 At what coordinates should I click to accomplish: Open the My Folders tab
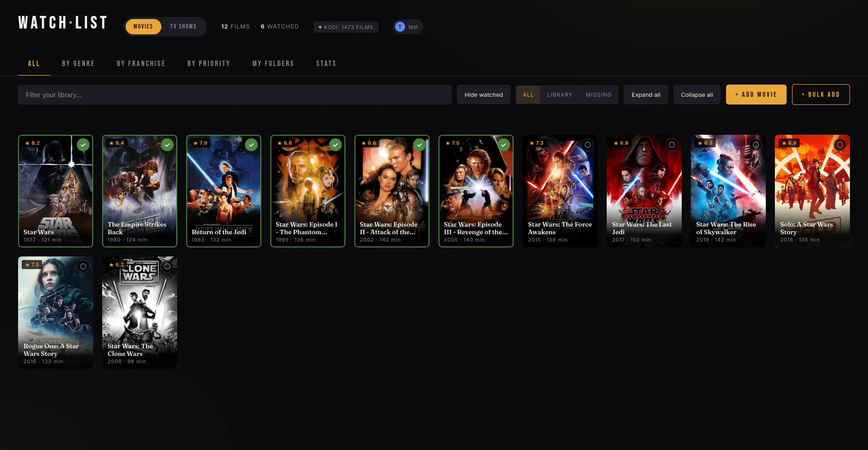(273, 64)
